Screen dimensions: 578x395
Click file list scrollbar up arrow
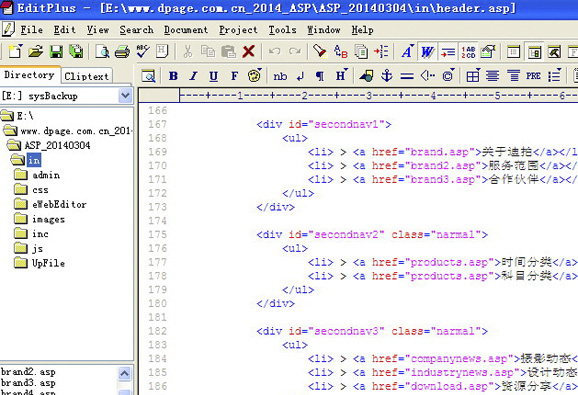[x=125, y=373]
